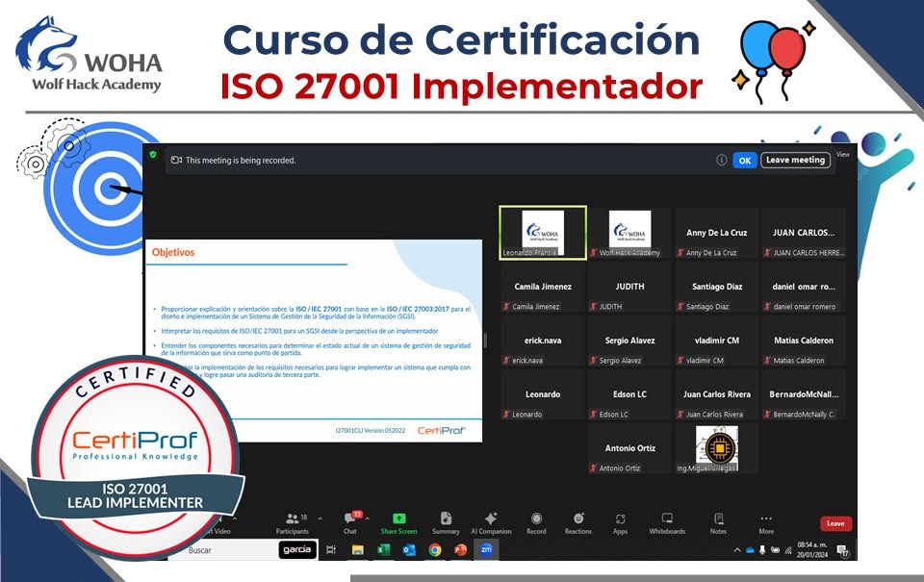
Task: Select Ing.Miguel Villegas's tile
Action: (x=716, y=449)
